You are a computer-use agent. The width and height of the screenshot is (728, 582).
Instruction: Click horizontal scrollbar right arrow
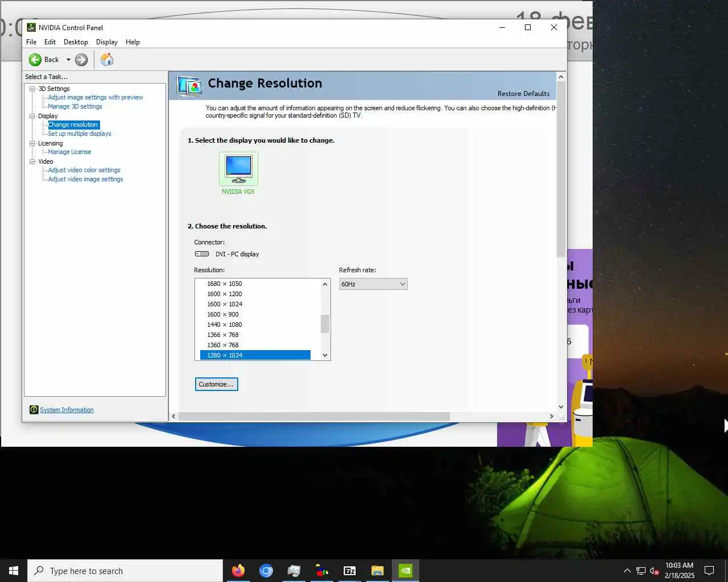pos(551,417)
